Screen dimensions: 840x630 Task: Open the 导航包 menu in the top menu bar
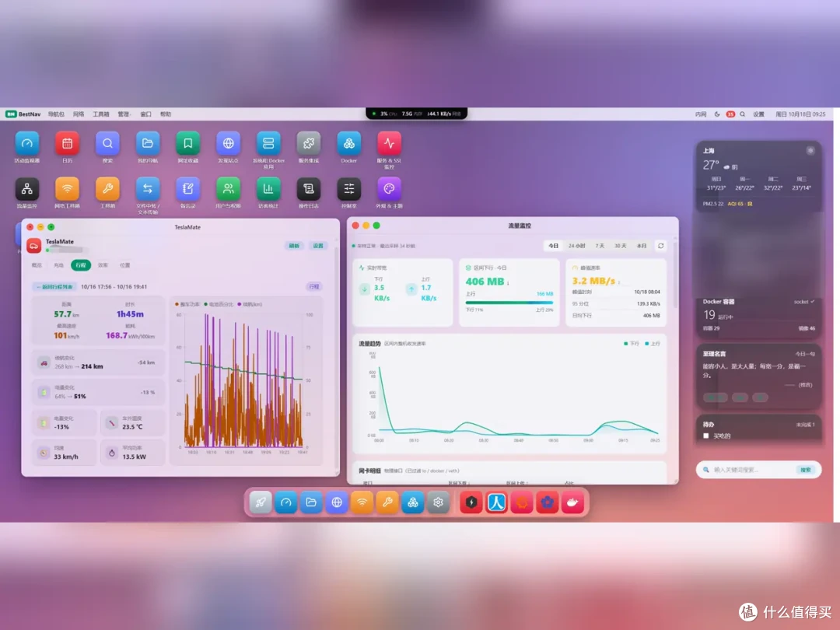click(56, 114)
